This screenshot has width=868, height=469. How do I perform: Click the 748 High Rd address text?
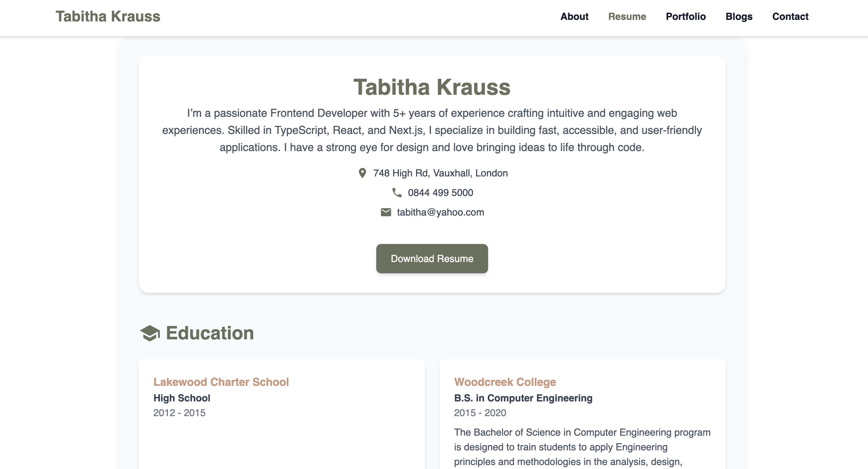coord(440,173)
